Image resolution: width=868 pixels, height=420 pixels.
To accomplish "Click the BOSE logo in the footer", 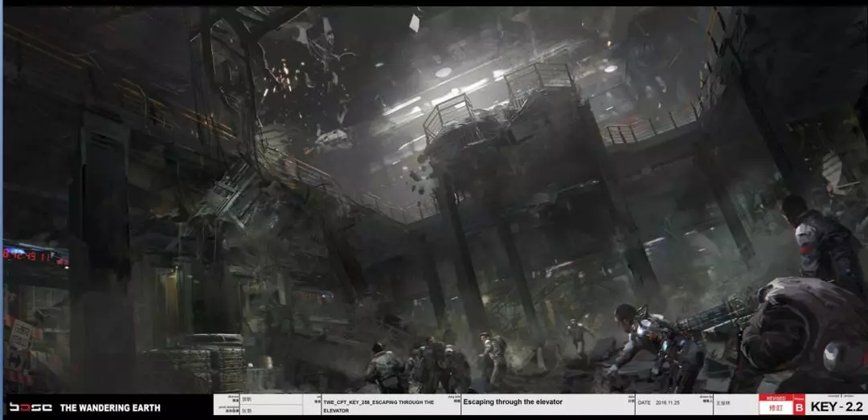I will point(31,408).
